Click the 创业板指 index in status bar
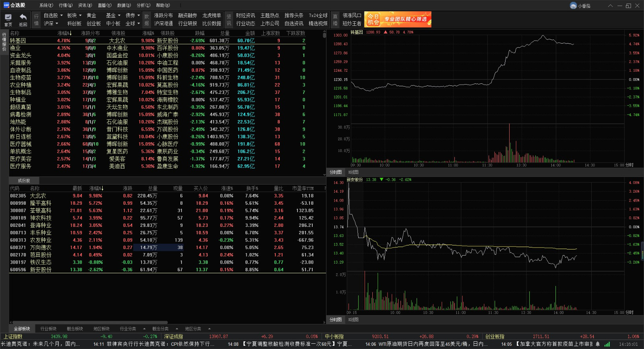The height and width of the screenshot is (349, 644). [x=495, y=337]
